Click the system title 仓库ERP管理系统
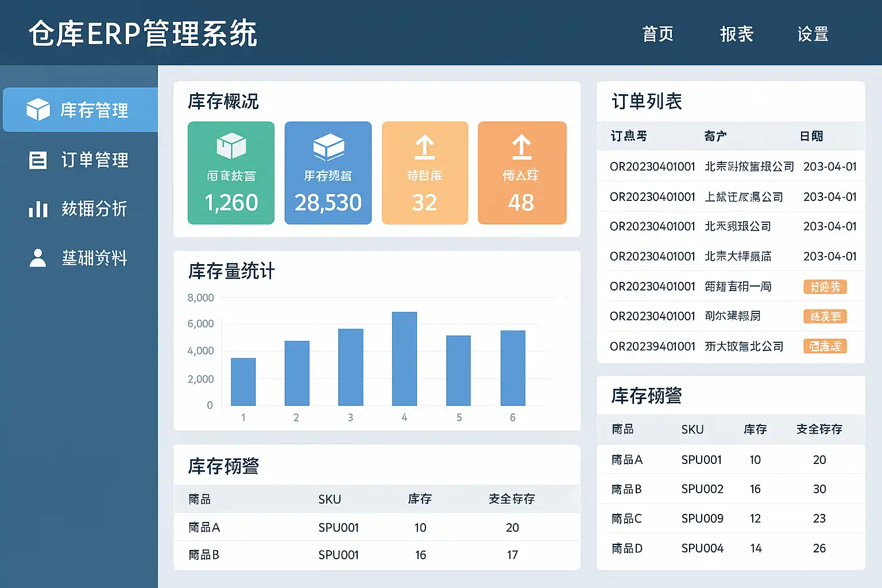The width and height of the screenshot is (882, 588). 143,33
